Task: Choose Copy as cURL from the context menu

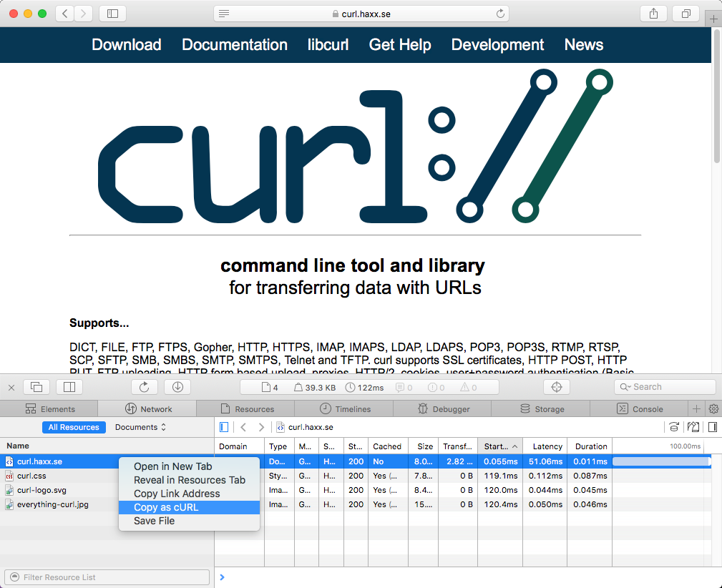Action: [x=166, y=506]
